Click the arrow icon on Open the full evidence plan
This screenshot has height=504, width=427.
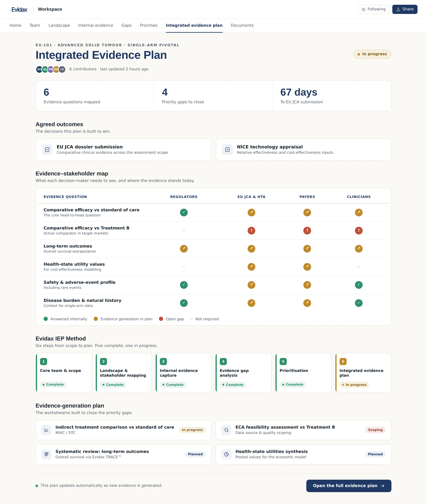click(383, 486)
